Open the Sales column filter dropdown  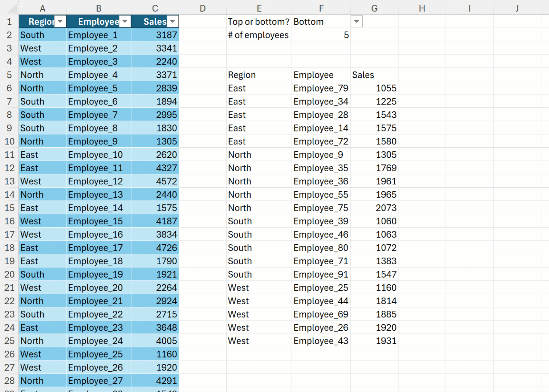(x=173, y=22)
